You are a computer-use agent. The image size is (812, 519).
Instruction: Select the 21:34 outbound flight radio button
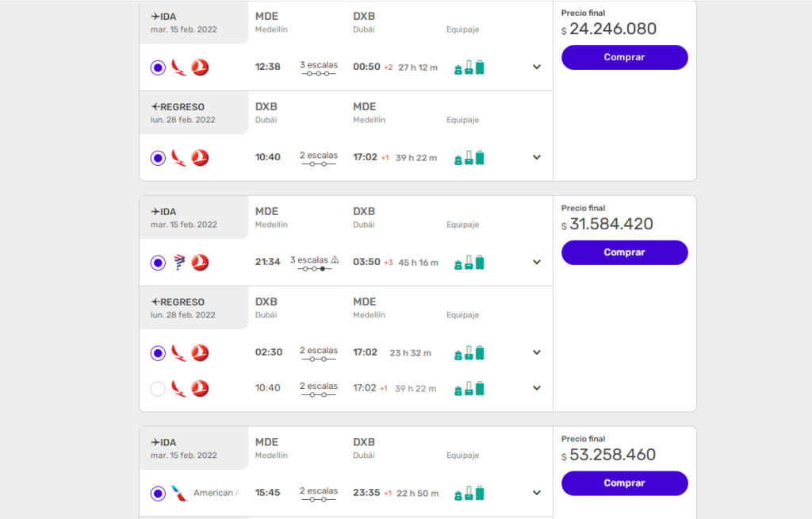tap(158, 263)
